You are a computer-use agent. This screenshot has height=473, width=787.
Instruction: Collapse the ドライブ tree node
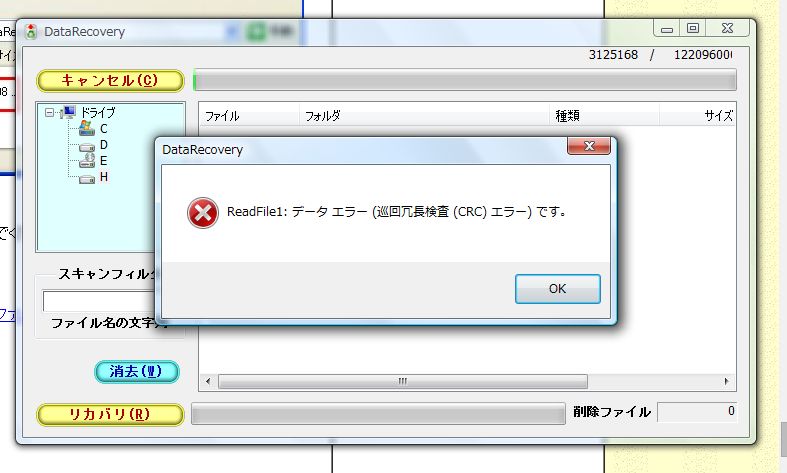pos(49,112)
